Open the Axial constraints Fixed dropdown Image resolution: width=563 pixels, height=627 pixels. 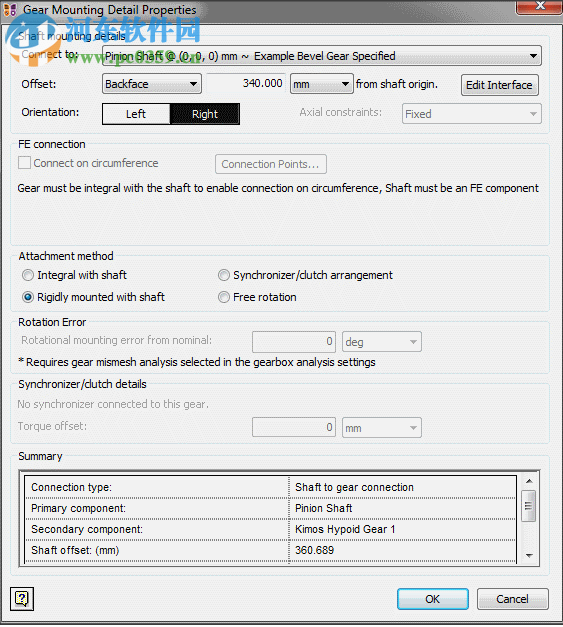[472, 114]
